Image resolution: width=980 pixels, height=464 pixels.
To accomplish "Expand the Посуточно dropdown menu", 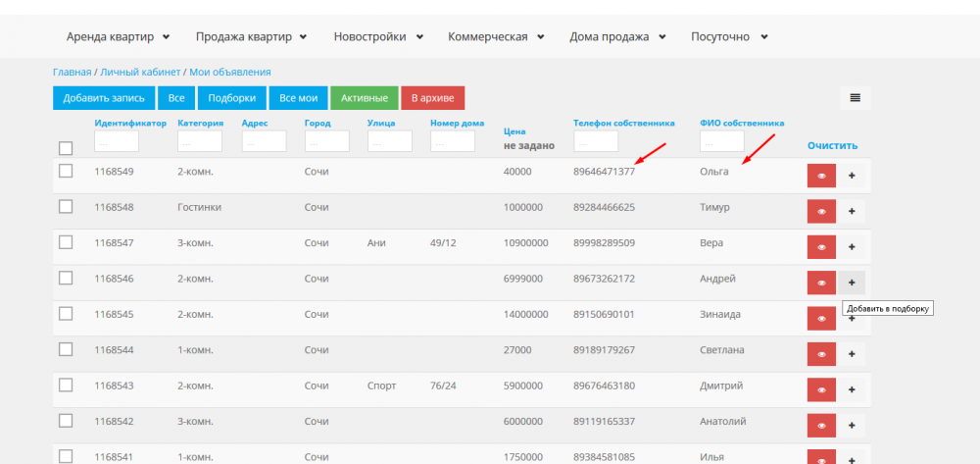I will tap(728, 37).
